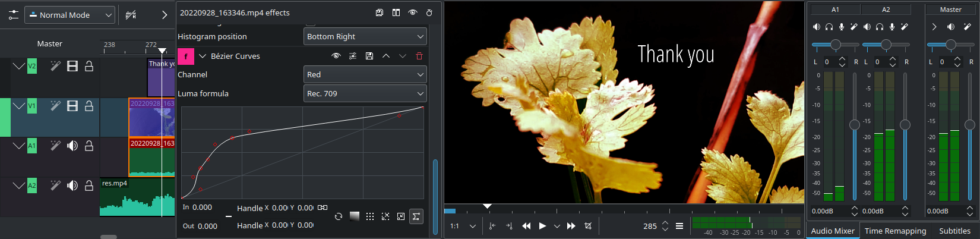Screen dimensions: 980x239
Task: Lock the V2 track
Action: tap(89, 67)
